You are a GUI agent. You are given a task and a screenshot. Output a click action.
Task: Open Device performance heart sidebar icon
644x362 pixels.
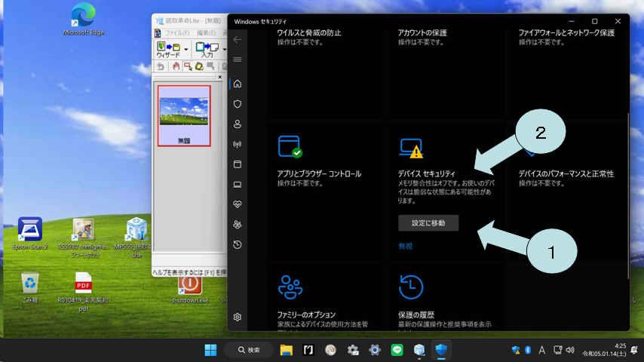(238, 204)
